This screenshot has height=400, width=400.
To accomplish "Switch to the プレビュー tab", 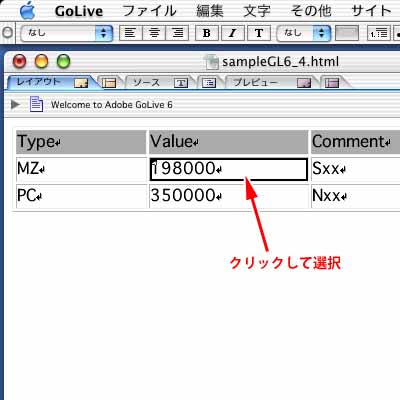I will pos(271,82).
